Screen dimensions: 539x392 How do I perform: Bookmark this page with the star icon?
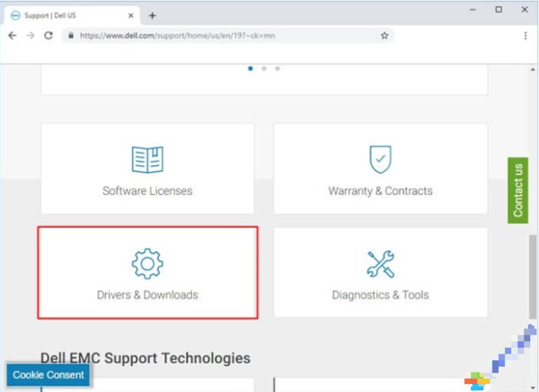coord(385,36)
